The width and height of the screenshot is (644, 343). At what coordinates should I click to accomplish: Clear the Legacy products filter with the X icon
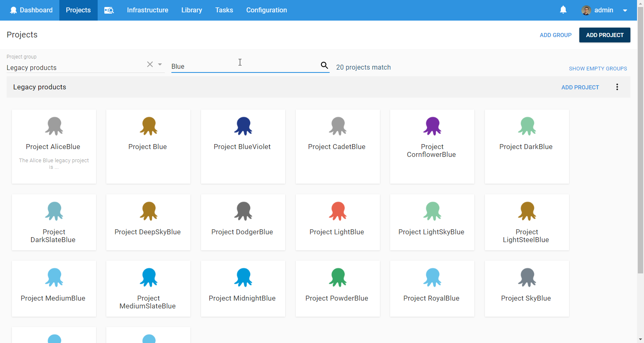(x=150, y=64)
